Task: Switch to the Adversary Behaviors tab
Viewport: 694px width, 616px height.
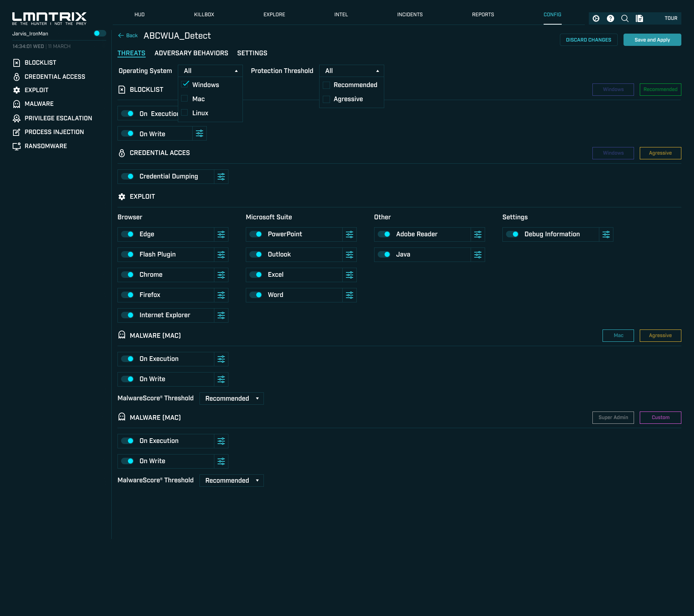Action: [x=191, y=53]
